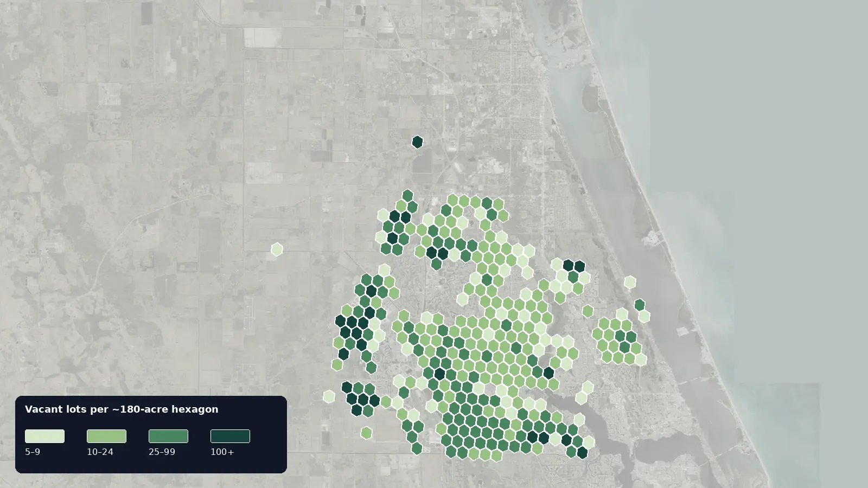Select the isolated dark hexagon north of the cluster
Viewport: 868px width, 488px height.
point(417,142)
